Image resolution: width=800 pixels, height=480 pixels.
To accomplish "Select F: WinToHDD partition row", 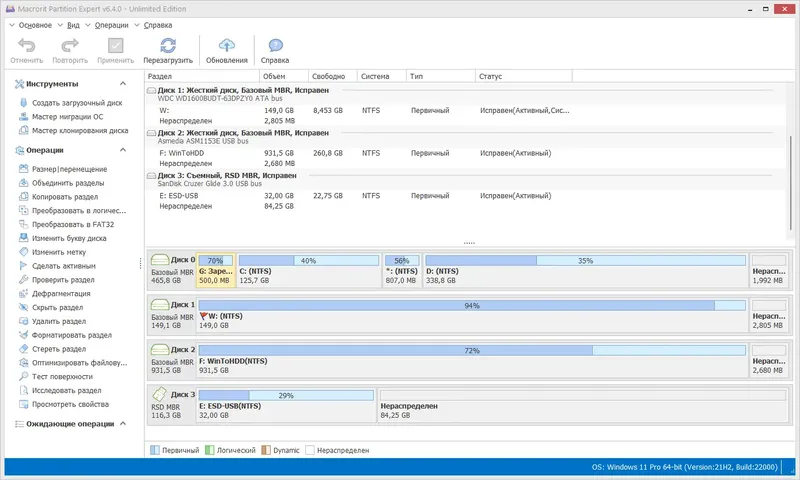I will point(467,153).
